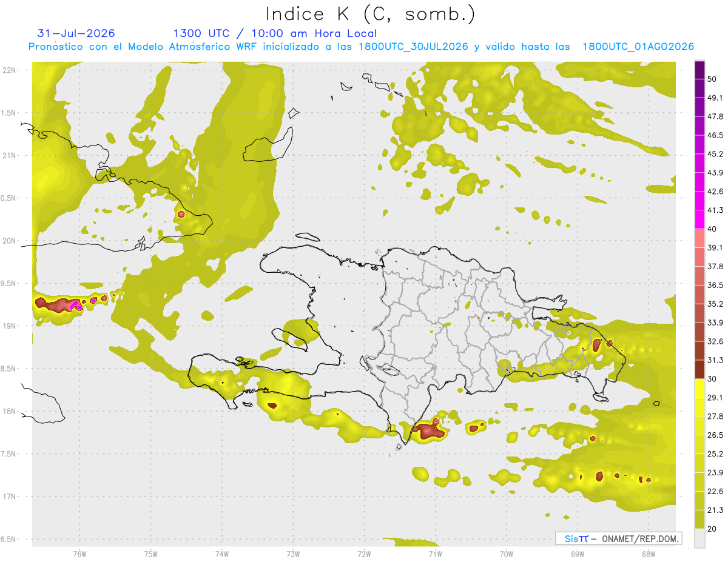This screenshot has height=562, width=728.
Task: Click the colorbar label "20"
Action: (x=712, y=529)
